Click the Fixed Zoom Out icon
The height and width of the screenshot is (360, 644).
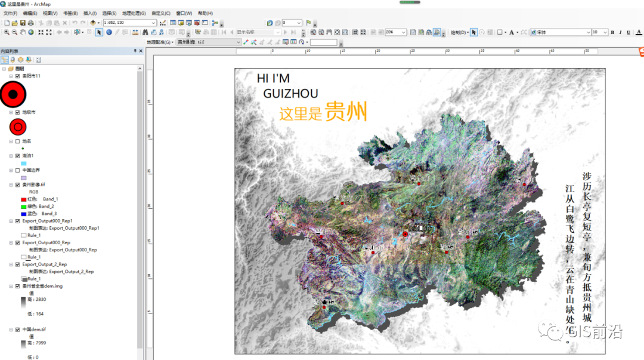pos(49,32)
